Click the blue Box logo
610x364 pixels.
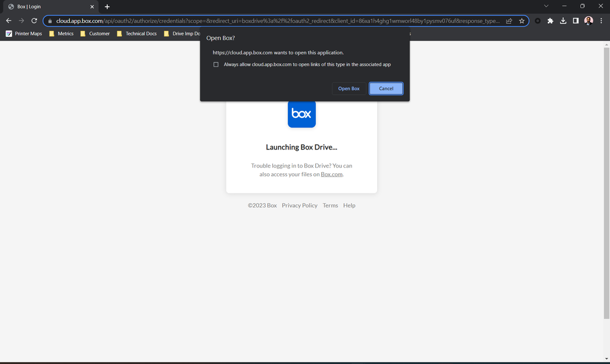(301, 114)
